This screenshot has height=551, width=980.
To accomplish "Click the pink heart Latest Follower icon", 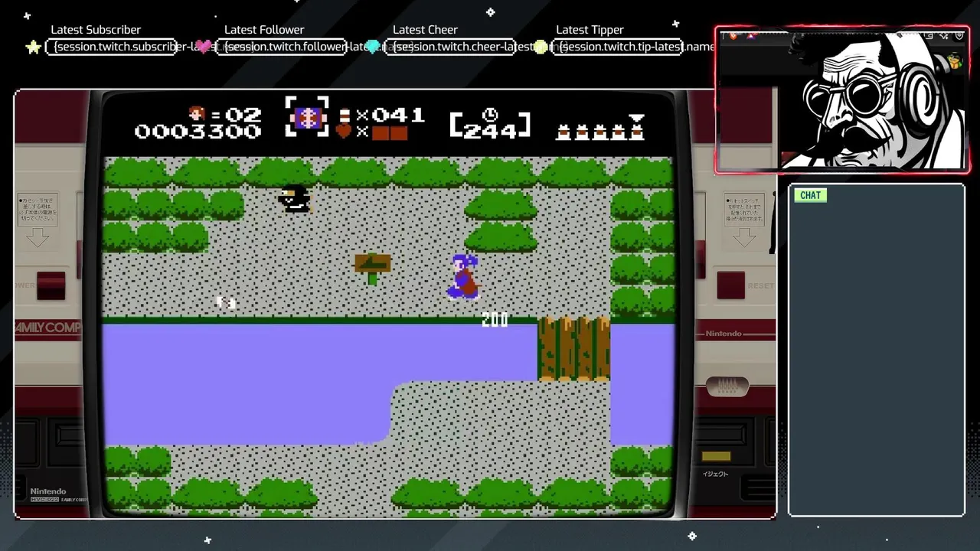I will coord(204,47).
